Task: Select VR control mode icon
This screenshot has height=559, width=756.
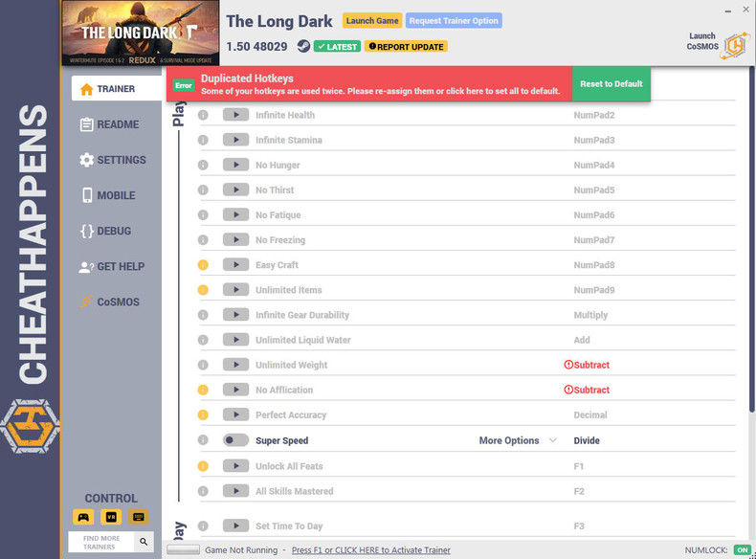Action: point(111,517)
